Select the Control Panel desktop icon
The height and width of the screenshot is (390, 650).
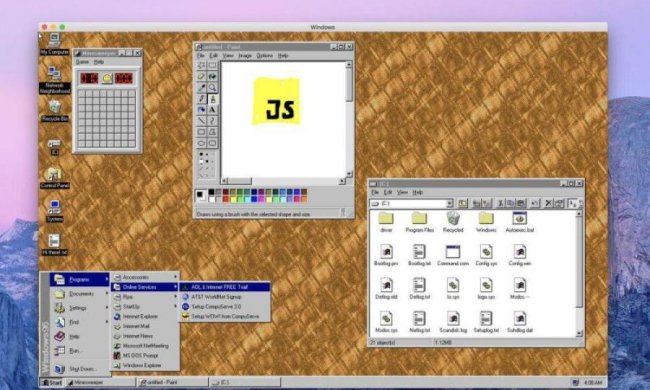[x=55, y=178]
